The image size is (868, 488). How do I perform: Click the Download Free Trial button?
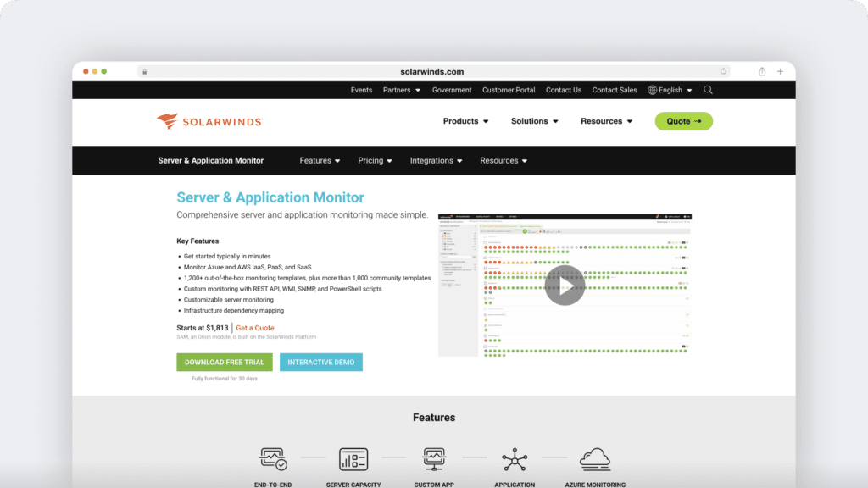[224, 362]
